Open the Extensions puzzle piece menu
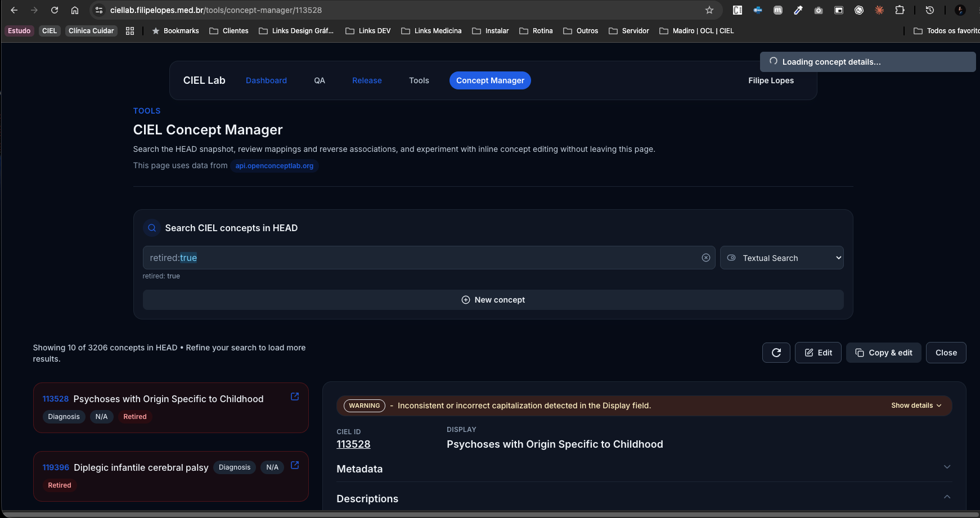Screen dimensions: 980x518 (x=900, y=10)
